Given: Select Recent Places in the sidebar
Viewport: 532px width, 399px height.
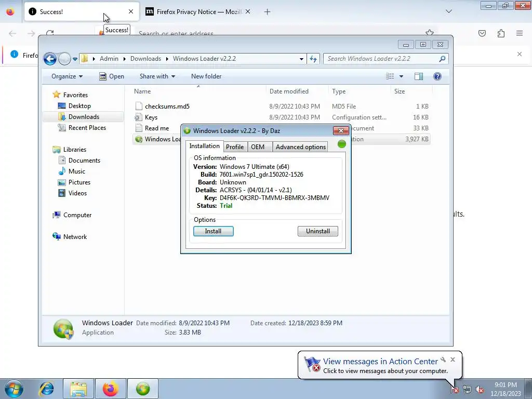Looking at the screenshot, I should pos(82,128).
